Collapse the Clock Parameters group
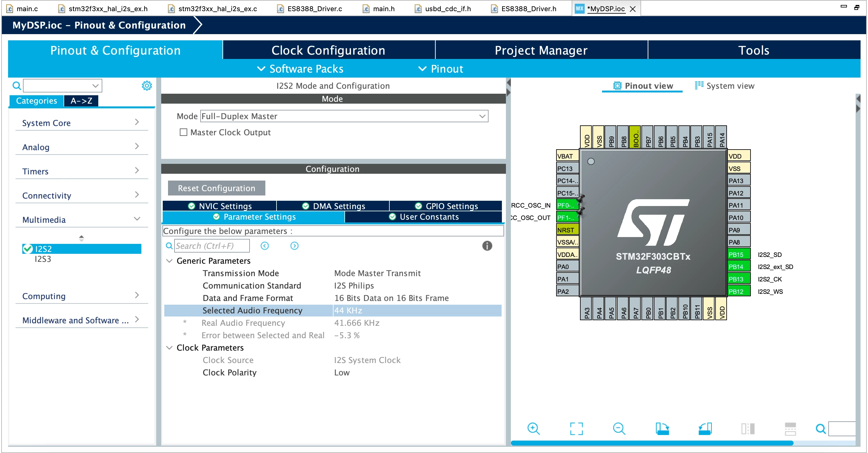 (170, 348)
